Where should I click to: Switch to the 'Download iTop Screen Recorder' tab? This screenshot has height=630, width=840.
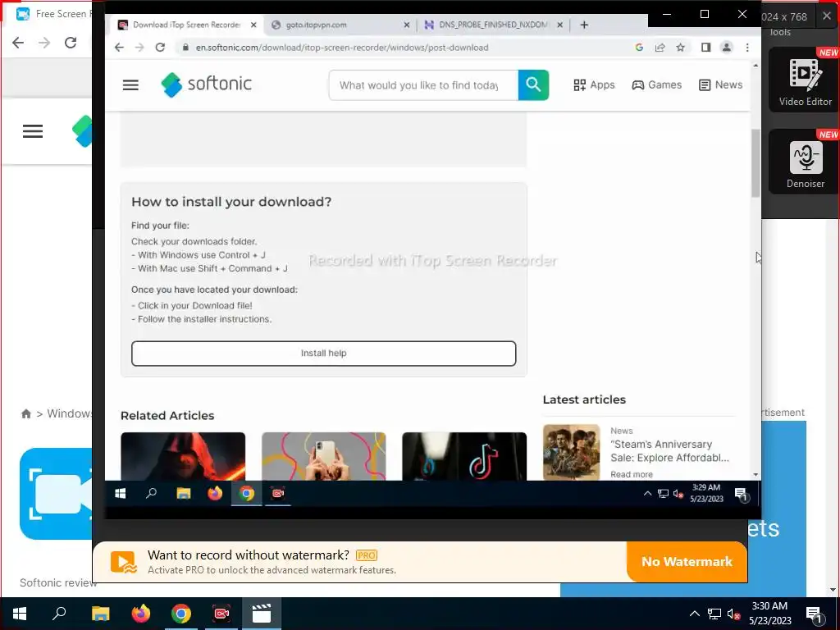(186, 25)
